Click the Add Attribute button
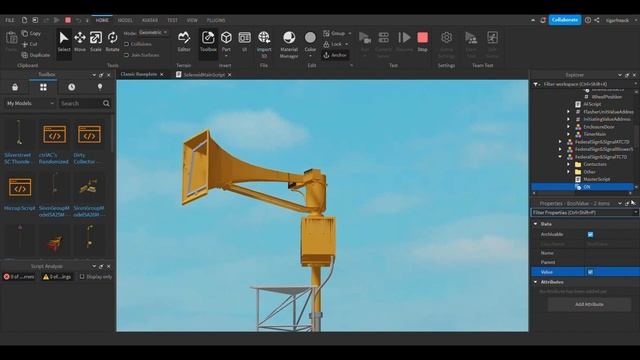 (589, 304)
